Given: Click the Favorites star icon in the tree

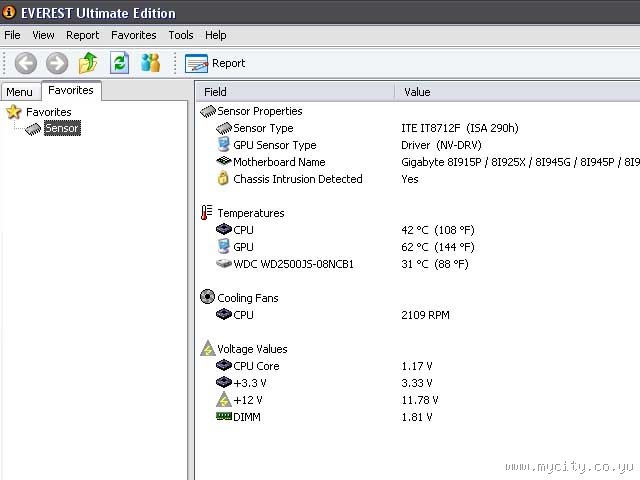Looking at the screenshot, I should [14, 112].
